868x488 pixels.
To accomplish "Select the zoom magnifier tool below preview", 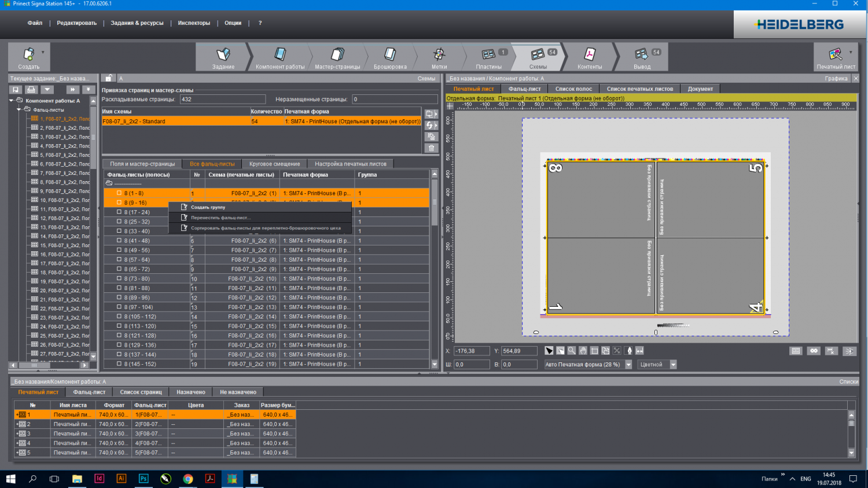I will click(572, 351).
